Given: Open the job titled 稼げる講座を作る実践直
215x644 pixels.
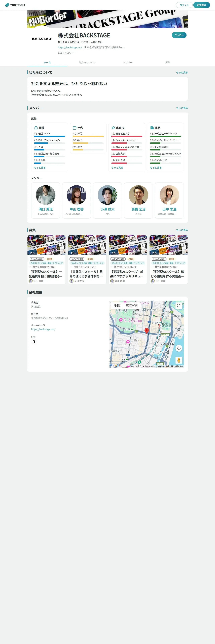Looking at the screenshot, I should [x=167, y=274].
